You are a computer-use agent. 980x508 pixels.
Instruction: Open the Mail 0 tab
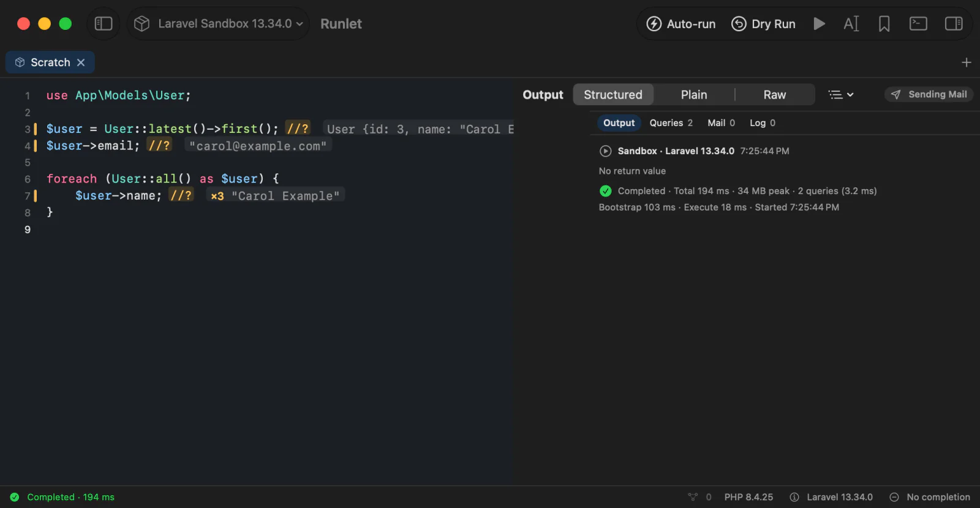pos(721,123)
